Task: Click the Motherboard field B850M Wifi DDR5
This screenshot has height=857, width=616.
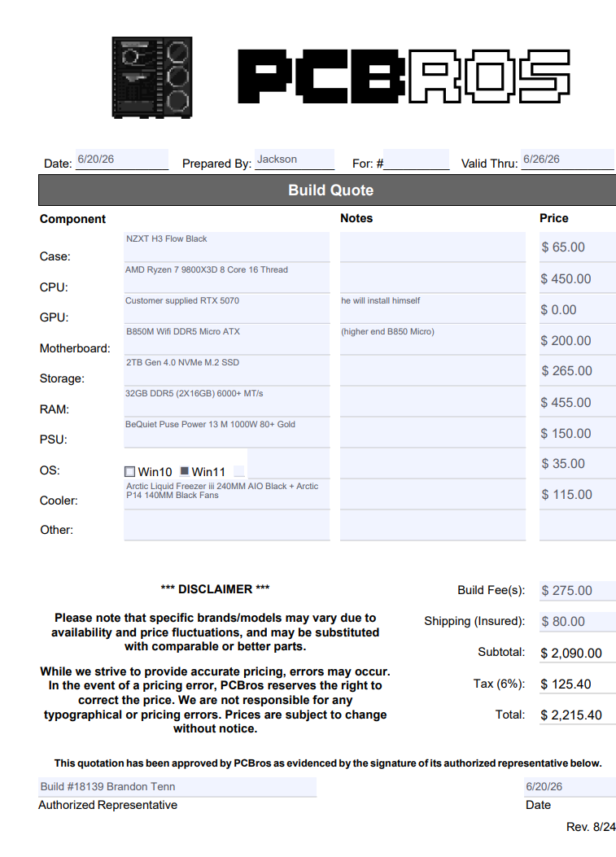Action: (227, 339)
